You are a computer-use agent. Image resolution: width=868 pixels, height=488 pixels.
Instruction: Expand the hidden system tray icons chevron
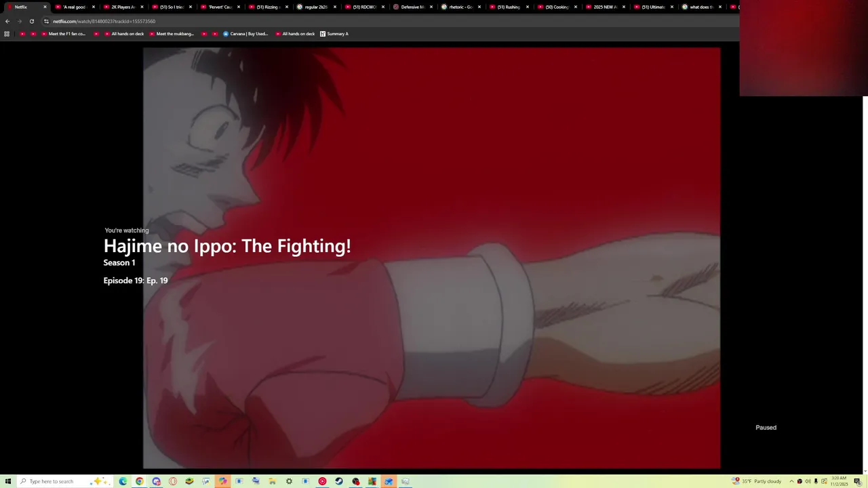[x=791, y=481]
